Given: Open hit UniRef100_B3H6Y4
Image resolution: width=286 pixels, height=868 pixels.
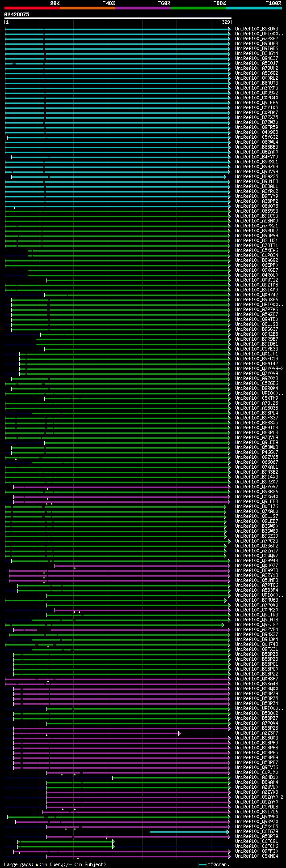Looking at the screenshot, I should coord(257,53).
